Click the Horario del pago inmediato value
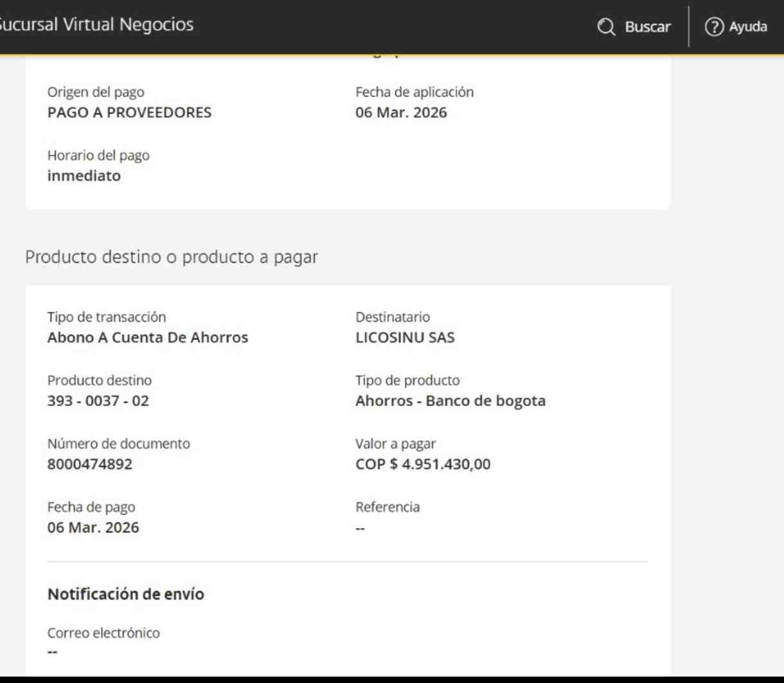The width and height of the screenshot is (784, 683). click(84, 175)
